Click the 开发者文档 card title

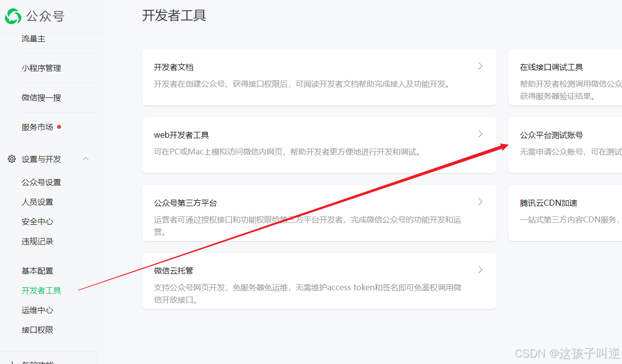(174, 67)
